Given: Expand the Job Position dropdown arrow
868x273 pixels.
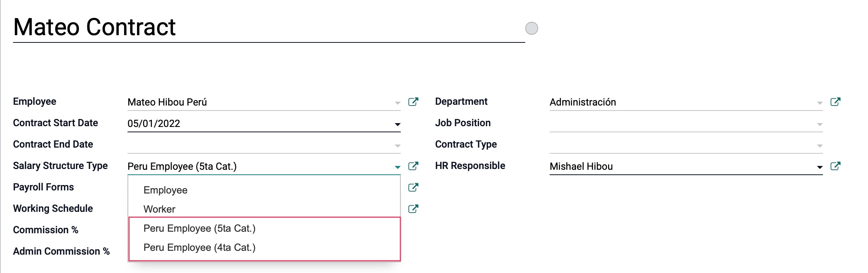Looking at the screenshot, I should pyautogui.click(x=820, y=124).
